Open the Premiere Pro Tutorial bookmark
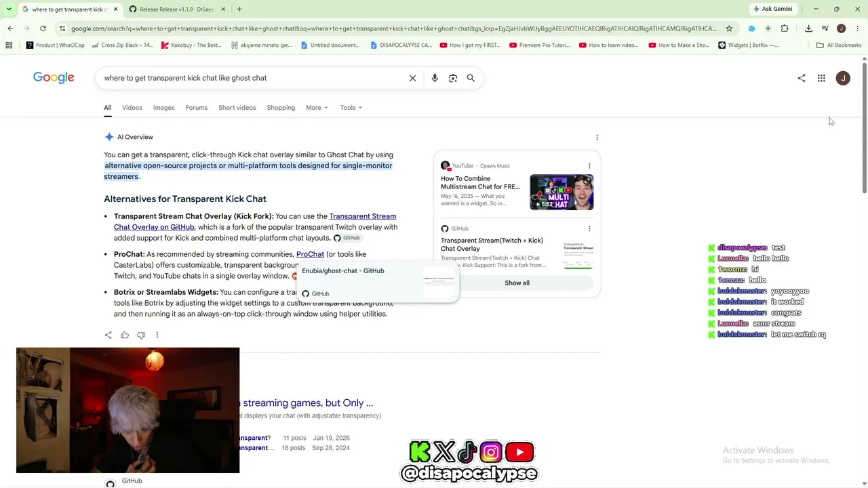The height and width of the screenshot is (488, 868). 540,45
